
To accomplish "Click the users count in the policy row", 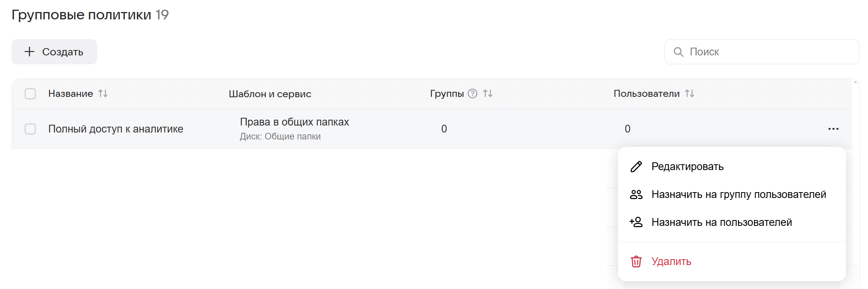I will coord(627,129).
